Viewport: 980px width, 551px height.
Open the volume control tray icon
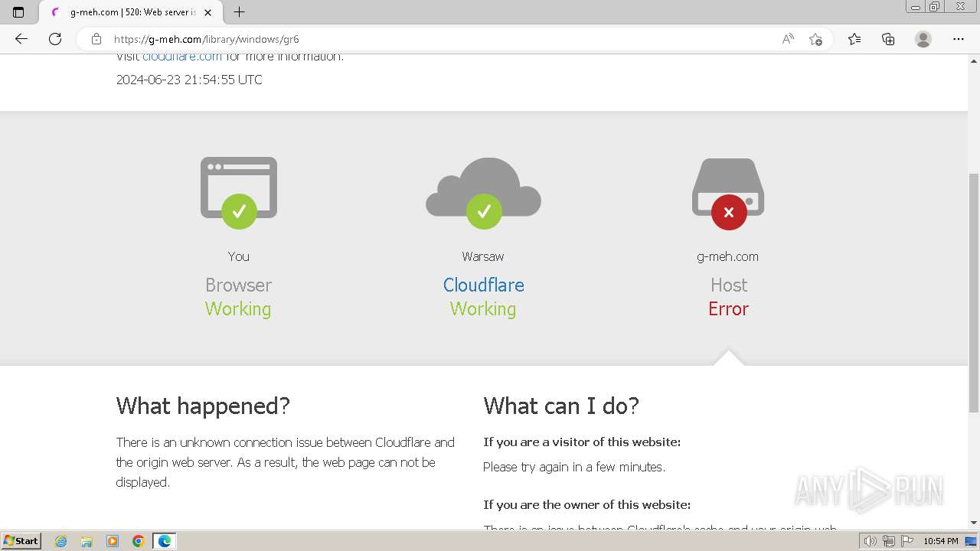click(870, 541)
